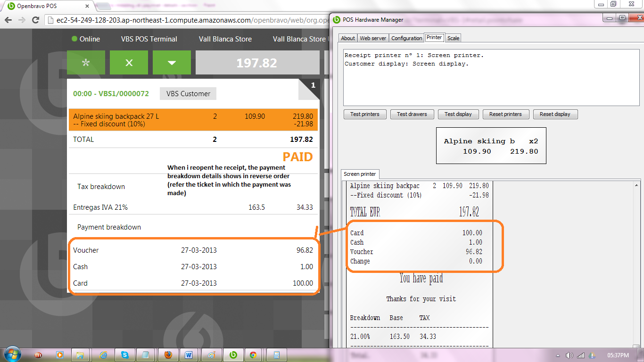Switch to Google Chrome in the taskbar
The image size is (644, 362).
[253, 355]
